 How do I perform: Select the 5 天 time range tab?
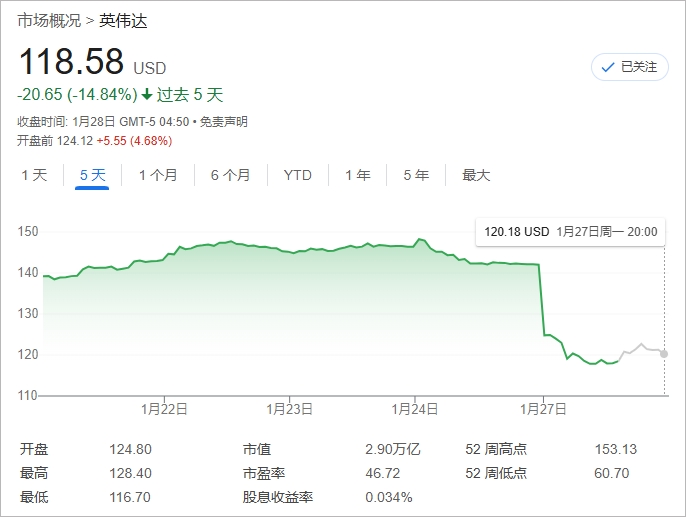pyautogui.click(x=92, y=175)
